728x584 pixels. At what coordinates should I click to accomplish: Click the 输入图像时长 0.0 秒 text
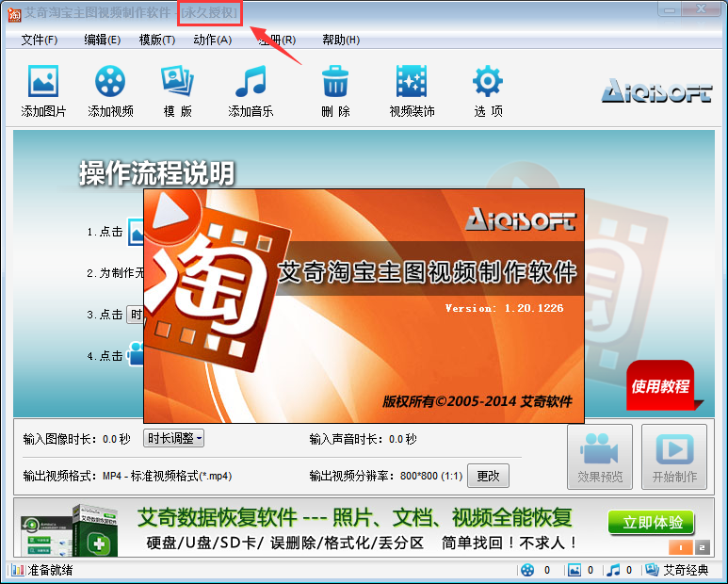76,439
